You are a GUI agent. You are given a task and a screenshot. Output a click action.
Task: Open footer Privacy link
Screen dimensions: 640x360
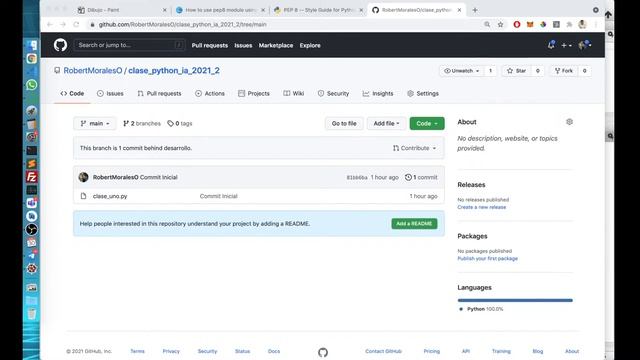click(171, 351)
